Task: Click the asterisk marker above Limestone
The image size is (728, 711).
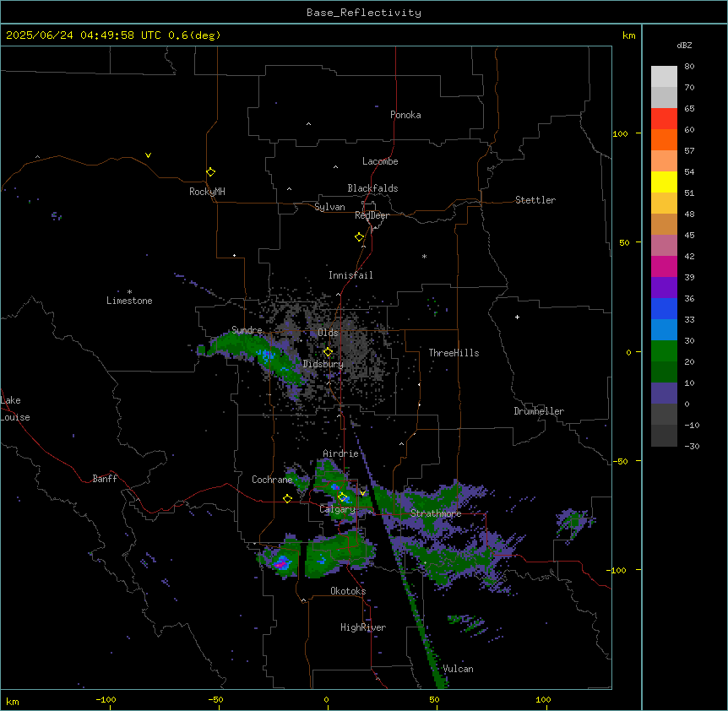Action: [129, 292]
